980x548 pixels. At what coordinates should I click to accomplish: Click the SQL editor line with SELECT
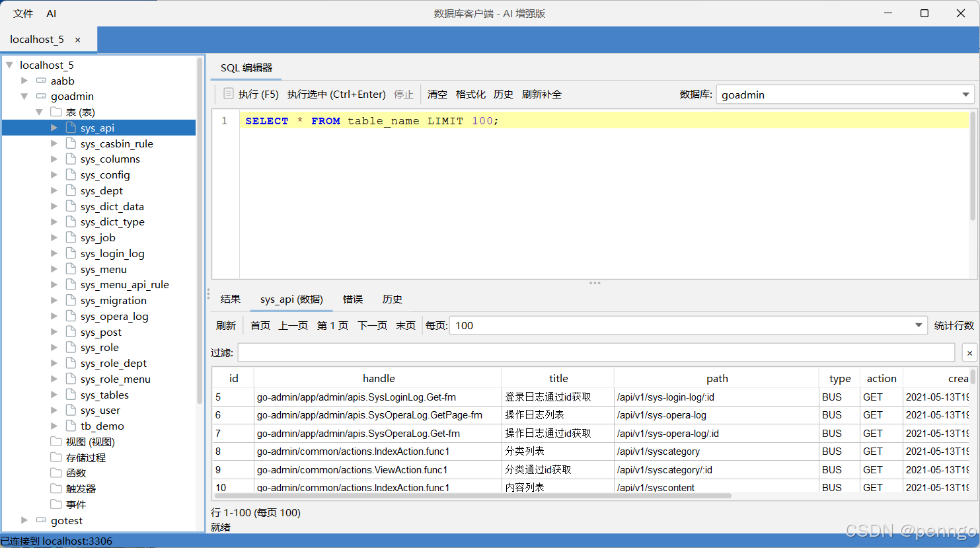(605, 120)
